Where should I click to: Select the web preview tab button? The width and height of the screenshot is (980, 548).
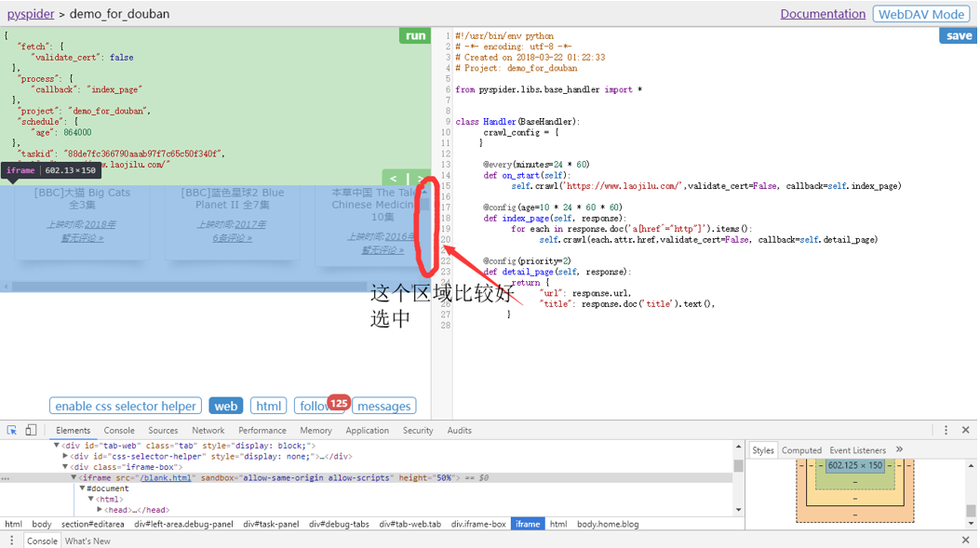coord(225,407)
